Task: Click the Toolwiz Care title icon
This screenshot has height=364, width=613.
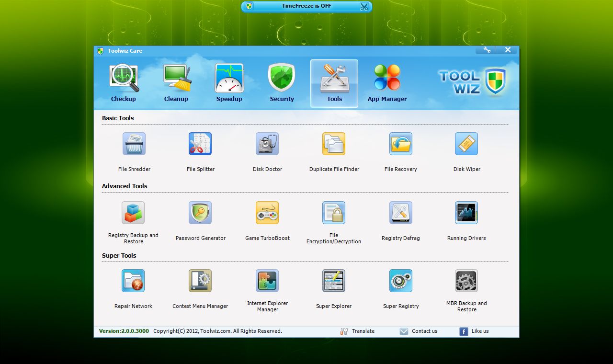Action: pos(101,51)
